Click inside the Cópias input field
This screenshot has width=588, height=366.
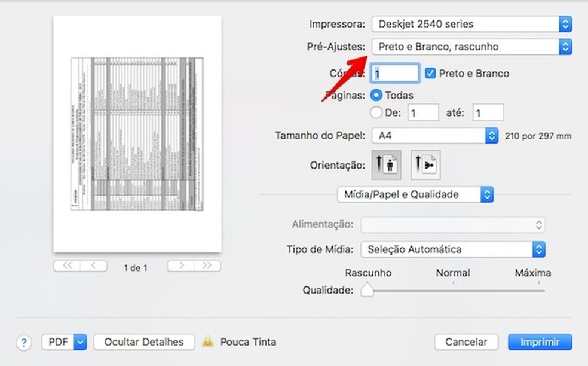tap(395, 73)
